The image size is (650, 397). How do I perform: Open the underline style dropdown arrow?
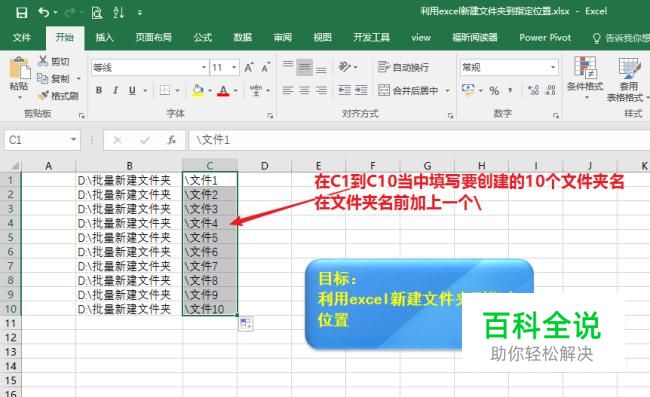[146, 90]
